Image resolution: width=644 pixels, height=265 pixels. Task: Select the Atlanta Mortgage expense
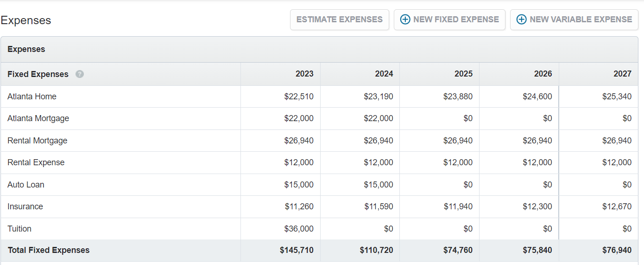pyautogui.click(x=38, y=118)
